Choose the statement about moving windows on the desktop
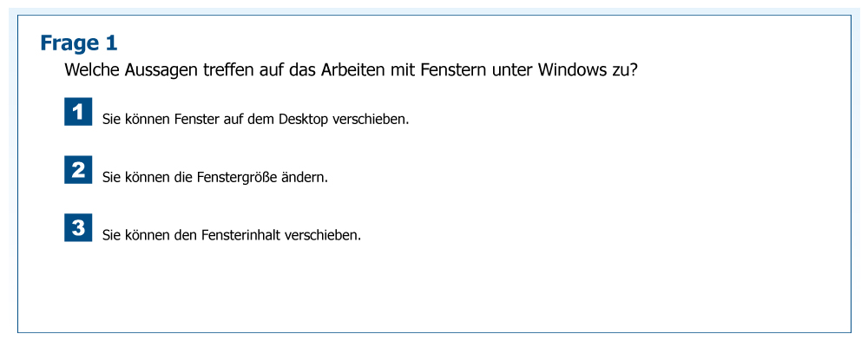This screenshot has height=347, width=868. pos(255,119)
